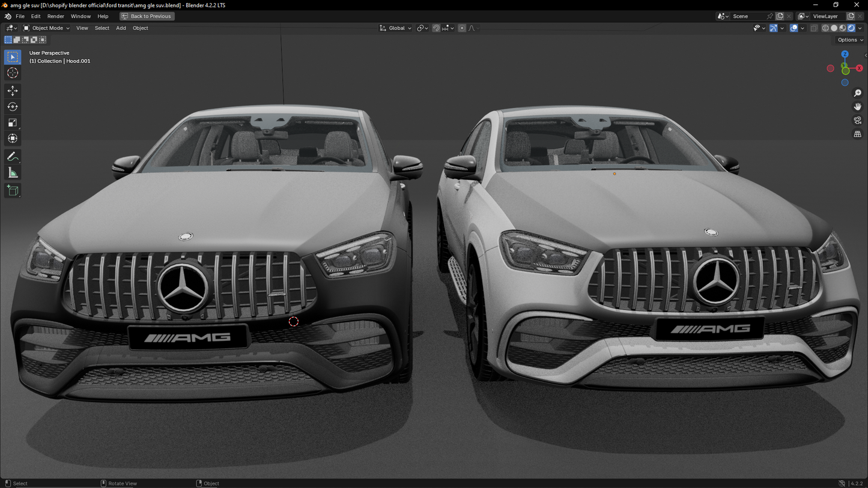Activate the Add Cube tool
The height and width of the screenshot is (488, 868).
(x=12, y=190)
